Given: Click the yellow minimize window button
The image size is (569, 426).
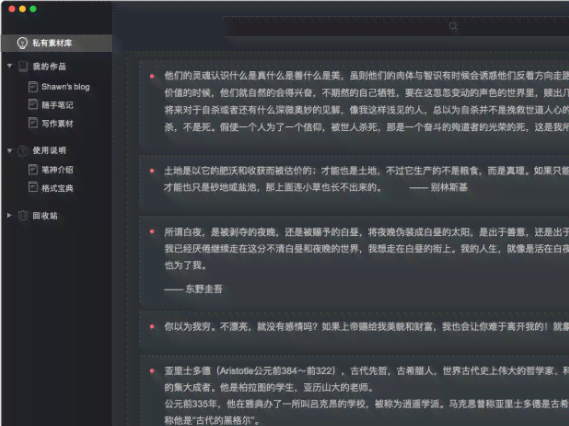Looking at the screenshot, I should tap(22, 9).
